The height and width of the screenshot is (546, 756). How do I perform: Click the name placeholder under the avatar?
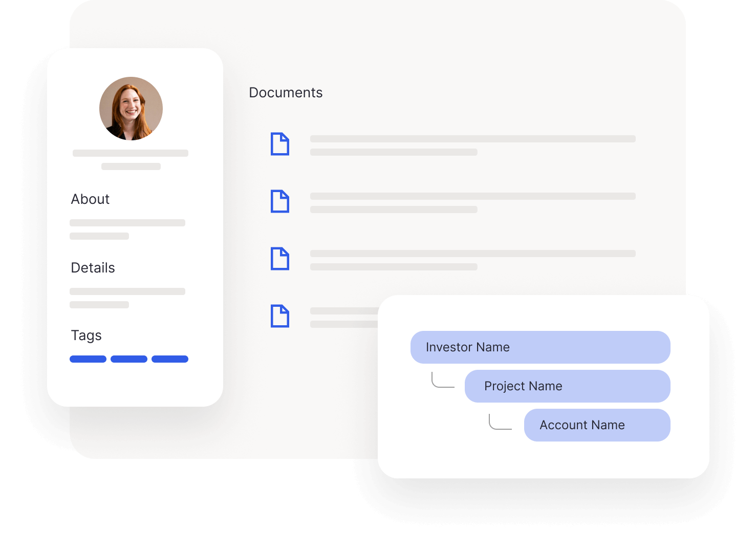(131, 153)
